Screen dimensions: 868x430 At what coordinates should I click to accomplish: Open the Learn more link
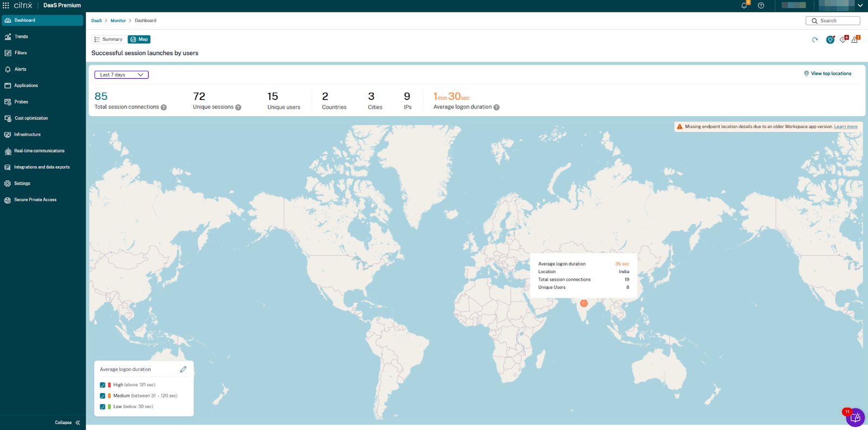[x=846, y=127]
